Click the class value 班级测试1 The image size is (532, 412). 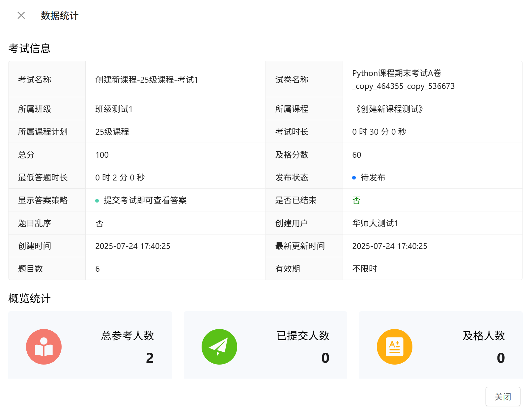click(114, 109)
